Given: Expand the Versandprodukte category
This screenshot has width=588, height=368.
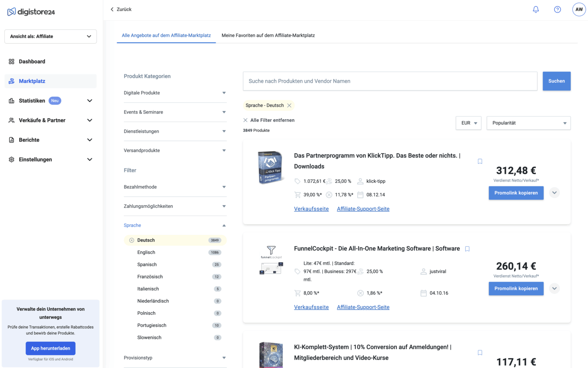Looking at the screenshot, I should (x=175, y=150).
